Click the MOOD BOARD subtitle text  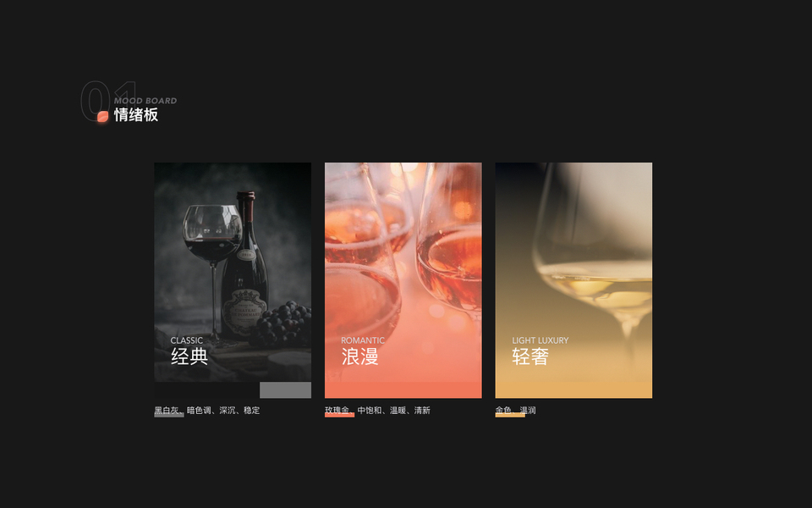145,101
